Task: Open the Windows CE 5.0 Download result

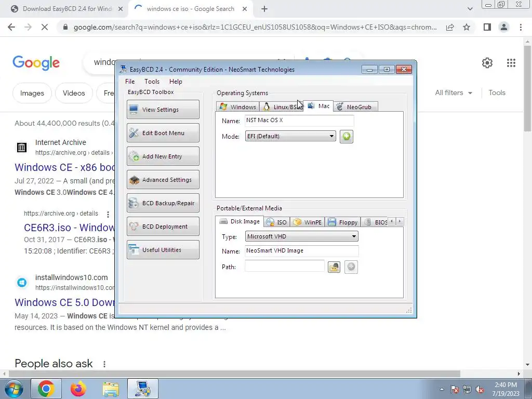Action: pyautogui.click(x=65, y=302)
